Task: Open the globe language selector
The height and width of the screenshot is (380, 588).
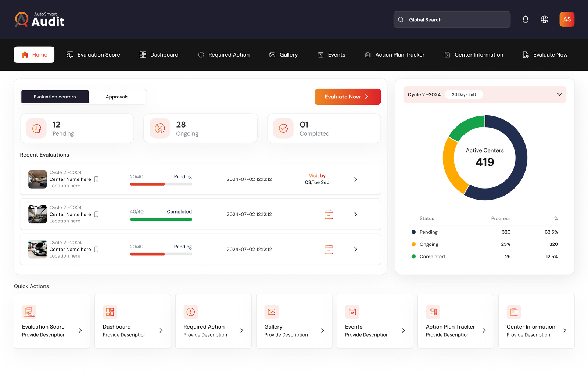Action: pos(545,19)
